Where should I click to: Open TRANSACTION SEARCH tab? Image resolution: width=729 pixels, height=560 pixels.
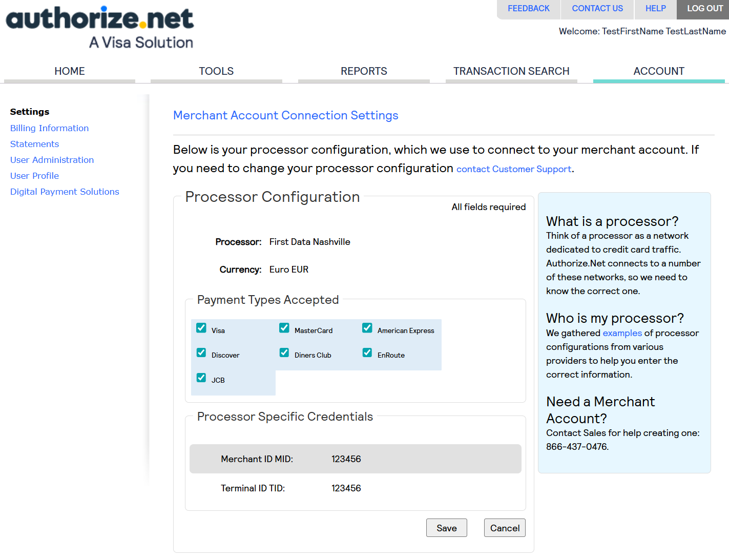[x=511, y=71]
